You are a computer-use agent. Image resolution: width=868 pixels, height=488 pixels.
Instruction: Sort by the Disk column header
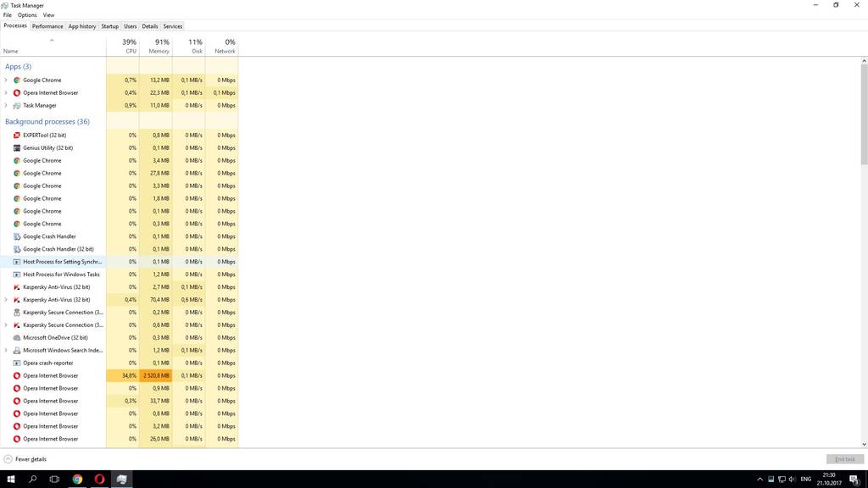(189, 46)
